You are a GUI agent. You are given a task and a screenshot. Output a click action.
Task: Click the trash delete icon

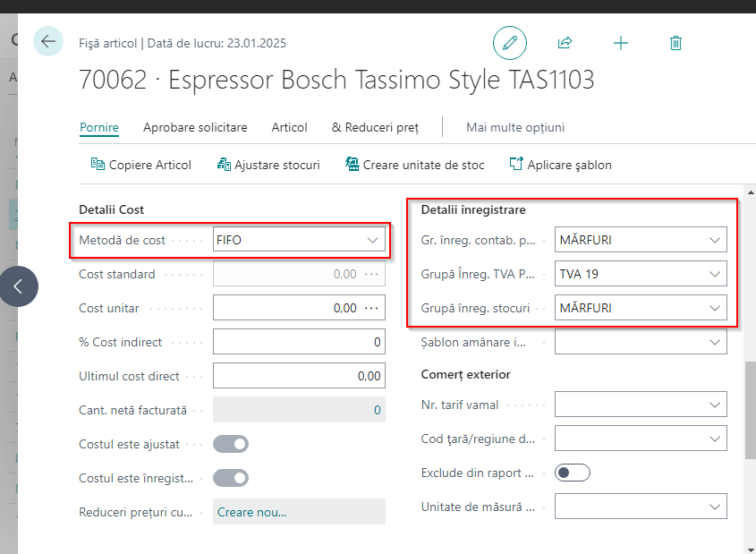coord(675,42)
